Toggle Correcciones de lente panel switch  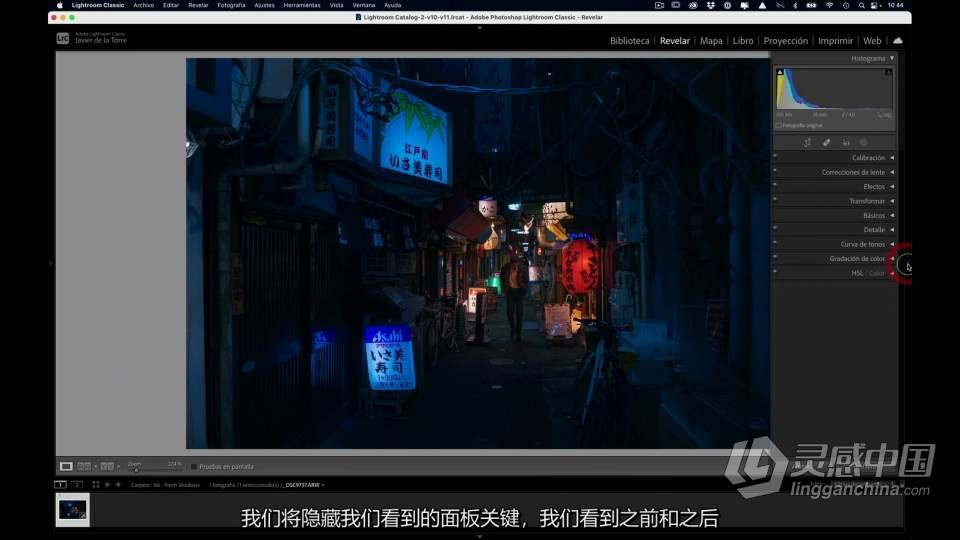coord(775,170)
